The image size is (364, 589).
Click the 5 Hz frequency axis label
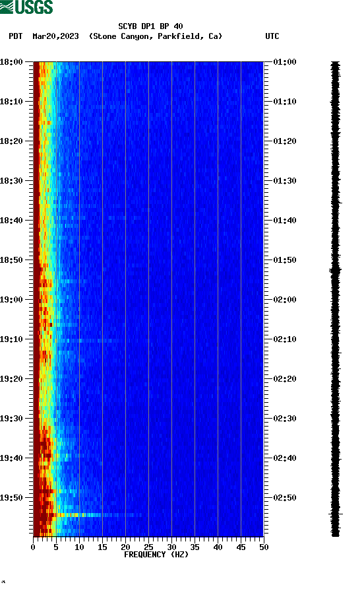tap(56, 547)
